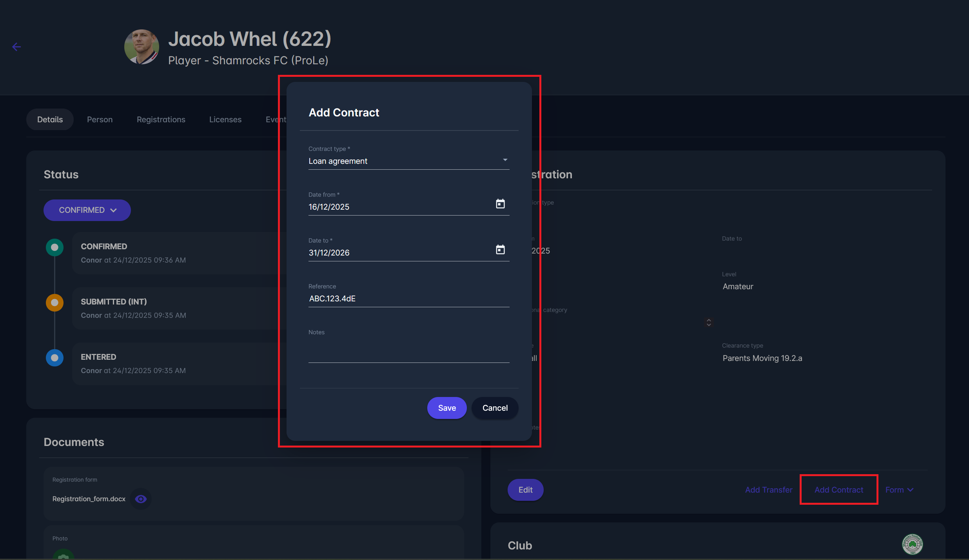This screenshot has height=560, width=969.
Task: Click the orange SUBMITTED (INT) timeline marker
Action: (54, 303)
